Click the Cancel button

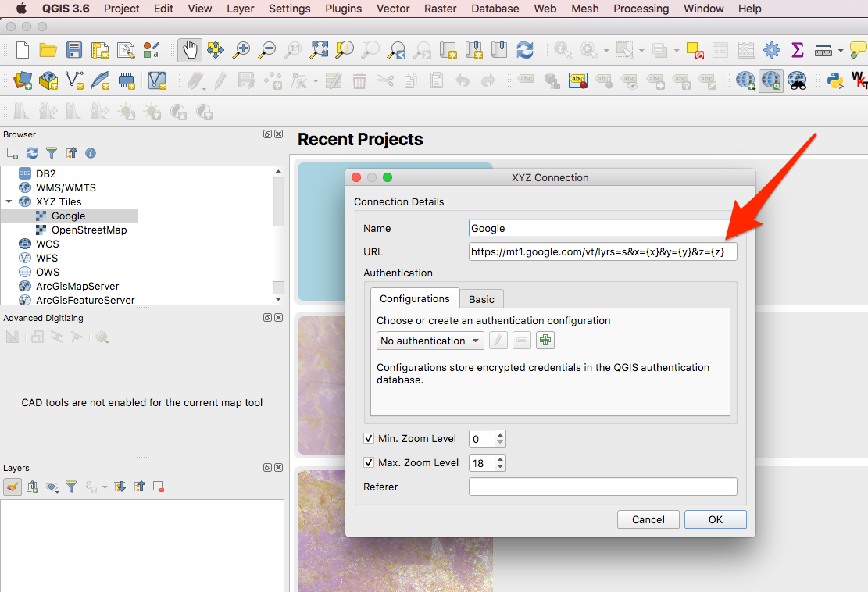648,519
